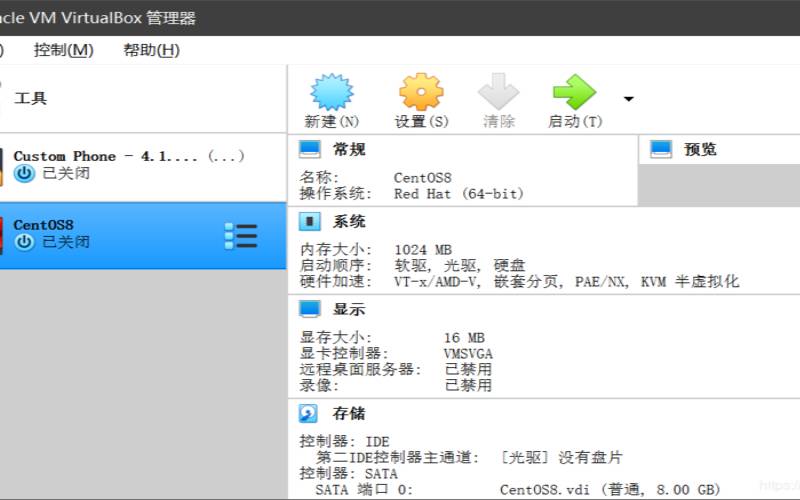800x500 pixels.
Task: Click the VMSVGA graphics controller value
Action: pos(468,354)
